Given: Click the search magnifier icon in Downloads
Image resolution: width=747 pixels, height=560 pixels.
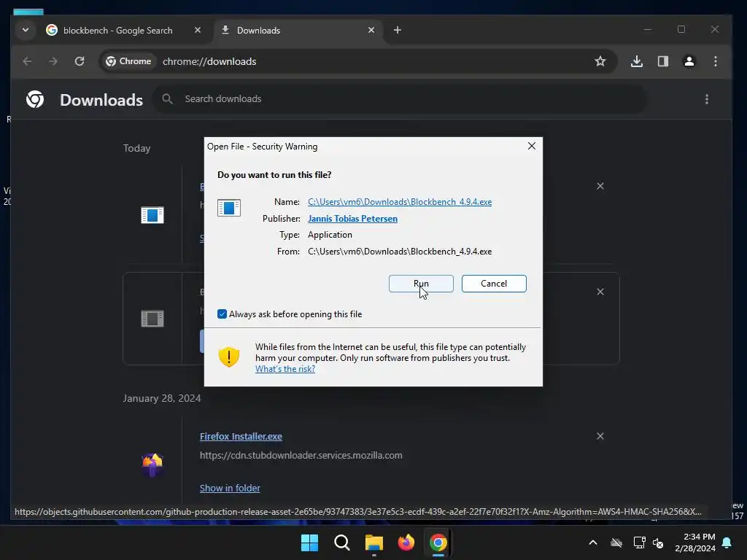Looking at the screenshot, I should click(x=167, y=99).
